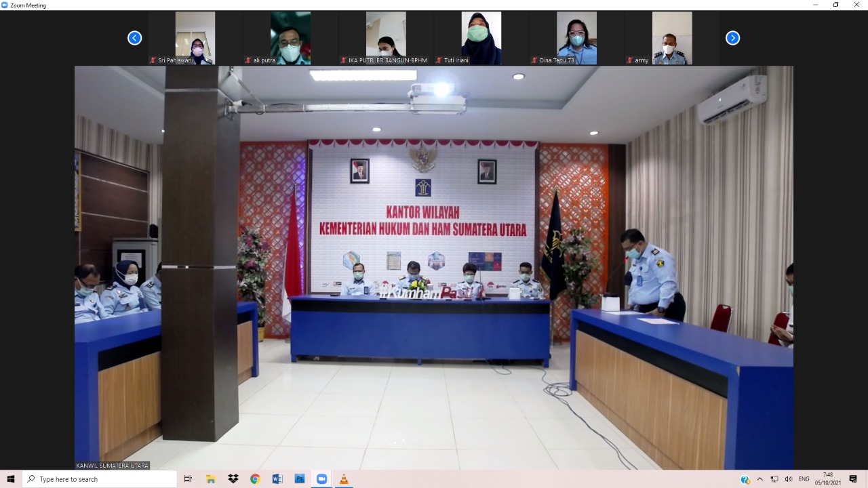868x488 pixels.
Task: Open Dina Tepu 73's video tile
Action: point(576,38)
